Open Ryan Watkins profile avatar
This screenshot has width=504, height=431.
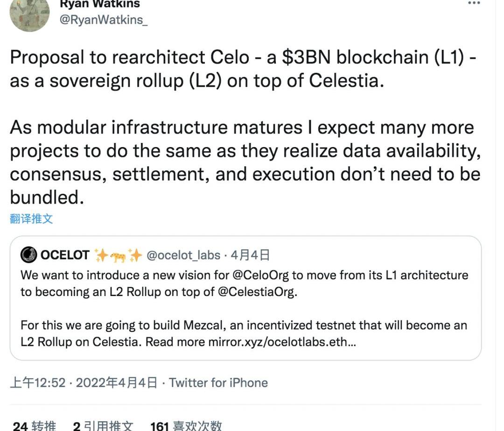(29, 14)
